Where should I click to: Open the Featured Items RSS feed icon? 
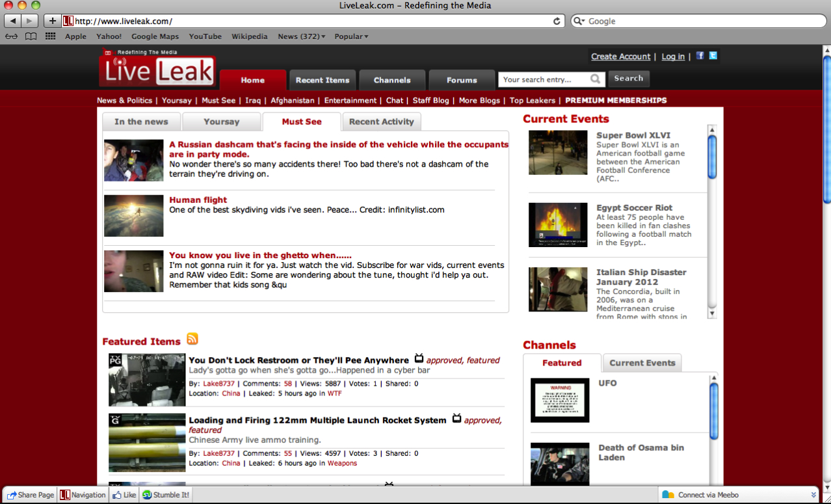tap(192, 339)
